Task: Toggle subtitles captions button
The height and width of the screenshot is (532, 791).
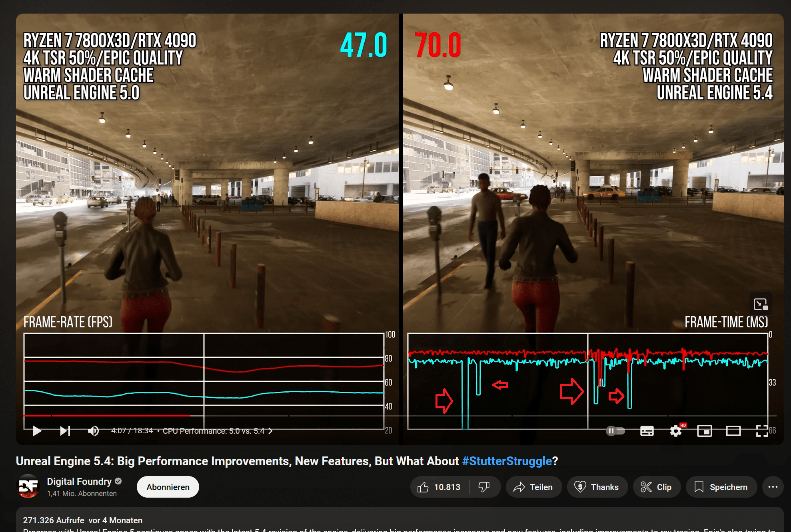Action: pos(647,431)
